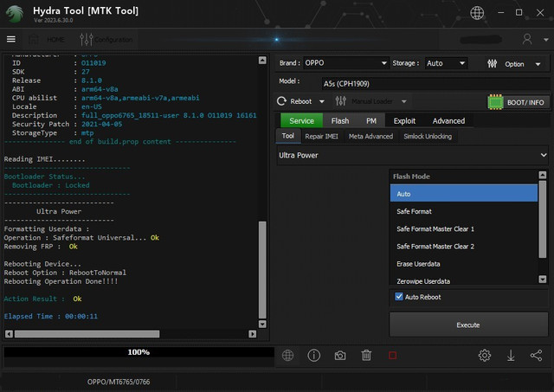
Task: Click the log scroll-up arrow
Action: 262,61
